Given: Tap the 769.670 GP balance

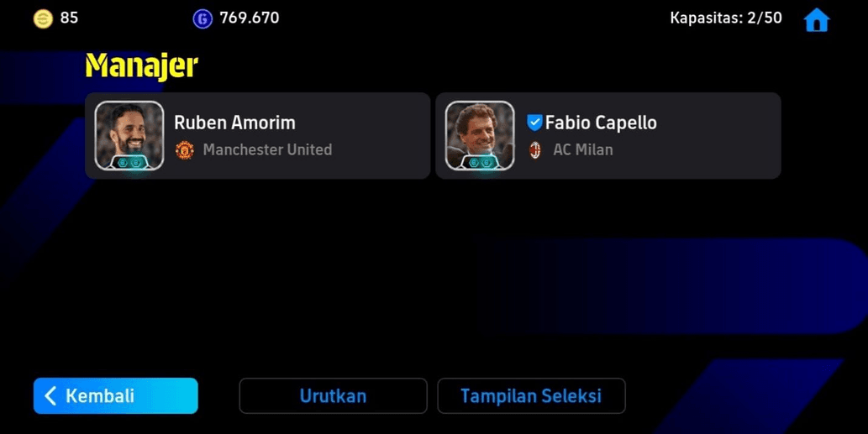Looking at the screenshot, I should click(x=249, y=18).
